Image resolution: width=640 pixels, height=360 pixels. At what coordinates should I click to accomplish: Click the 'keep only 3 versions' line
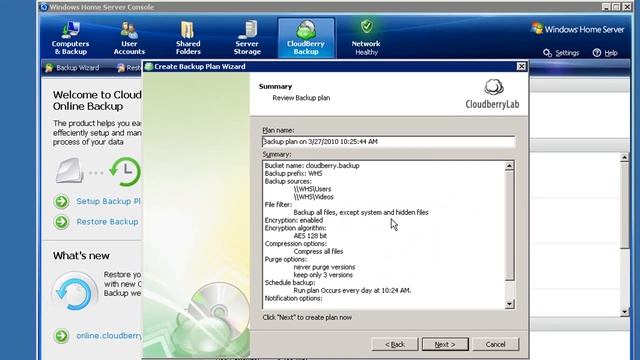point(323,275)
